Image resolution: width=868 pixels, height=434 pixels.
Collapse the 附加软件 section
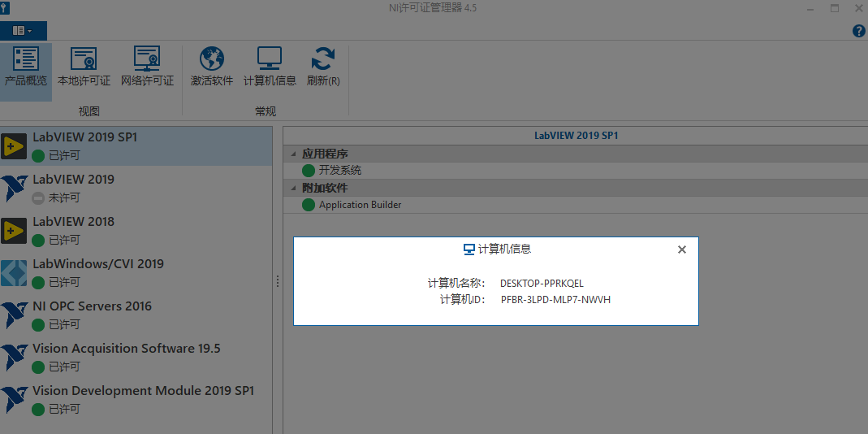(x=293, y=189)
